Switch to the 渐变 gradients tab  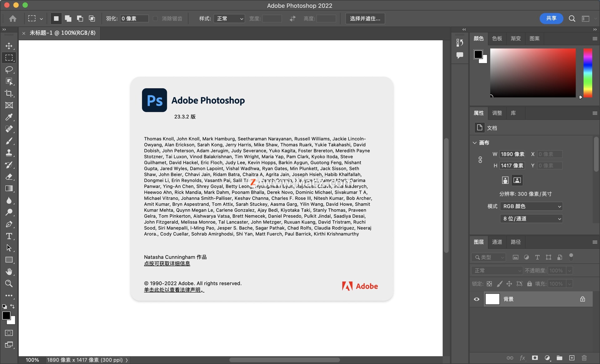pos(516,38)
